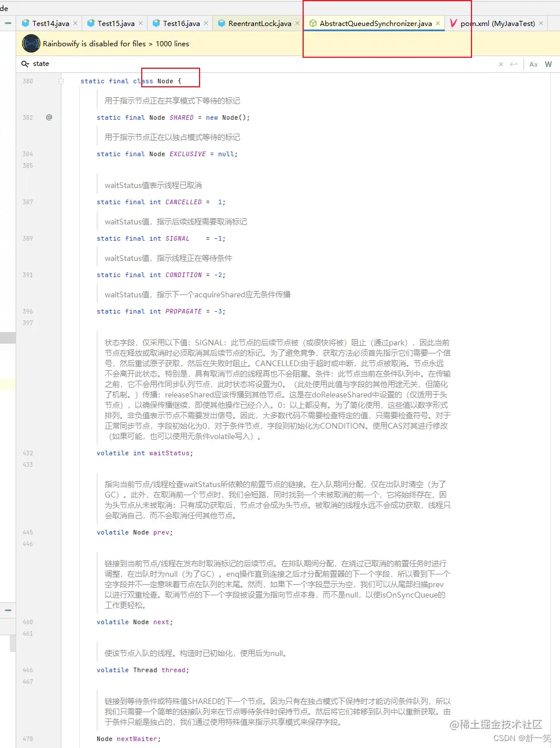Click the class icon on ReentrantLock.java tab

pos(222,23)
